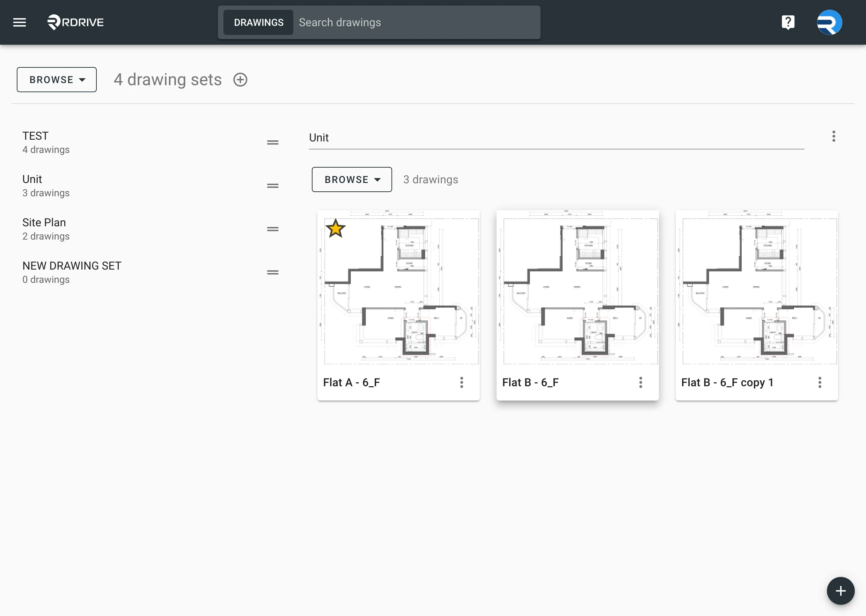Image resolution: width=866 pixels, height=616 pixels.
Task: Click the Search drawings input field
Action: coord(415,22)
